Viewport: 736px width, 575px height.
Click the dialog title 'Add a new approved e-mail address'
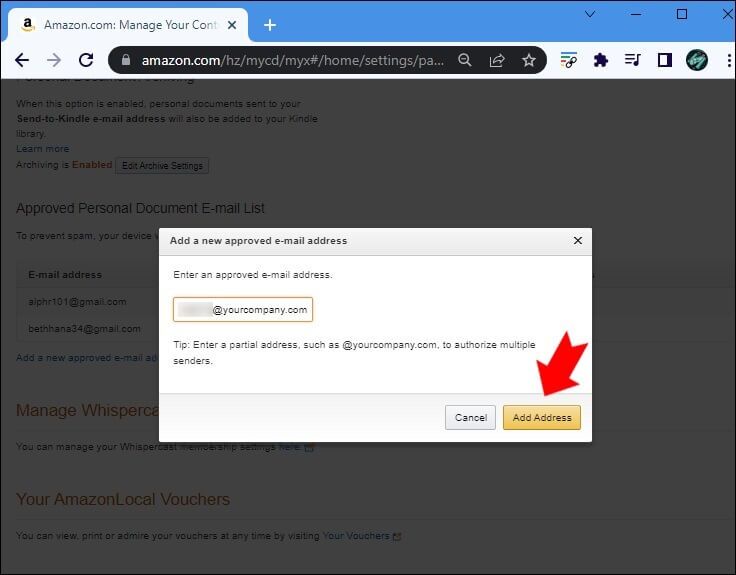(259, 240)
